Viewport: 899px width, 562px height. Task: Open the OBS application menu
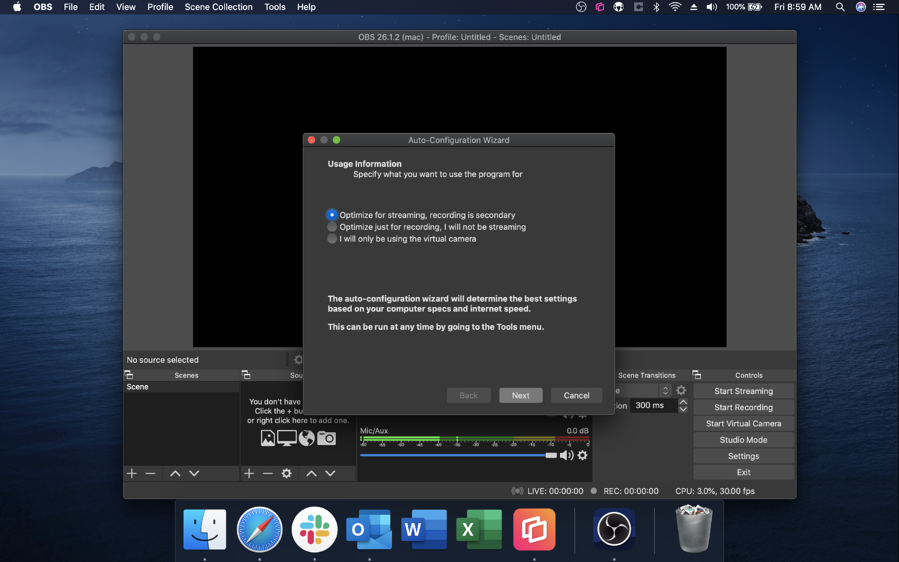[42, 7]
